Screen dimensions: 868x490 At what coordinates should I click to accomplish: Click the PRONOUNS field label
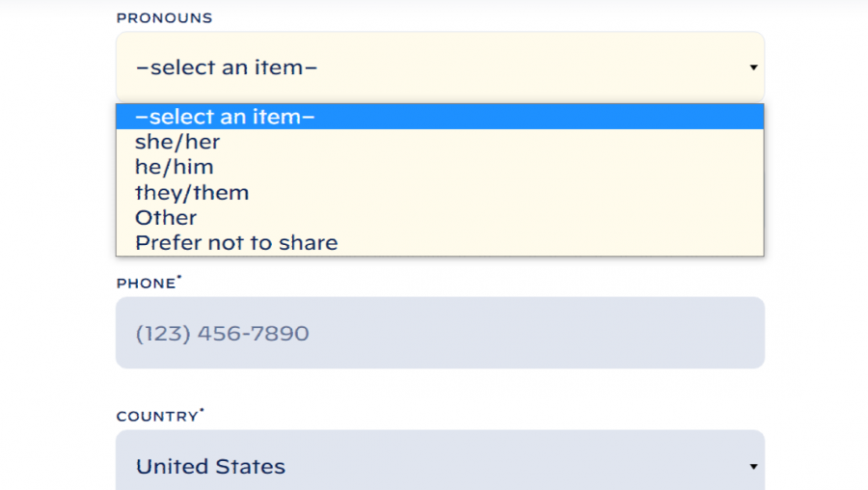[164, 18]
